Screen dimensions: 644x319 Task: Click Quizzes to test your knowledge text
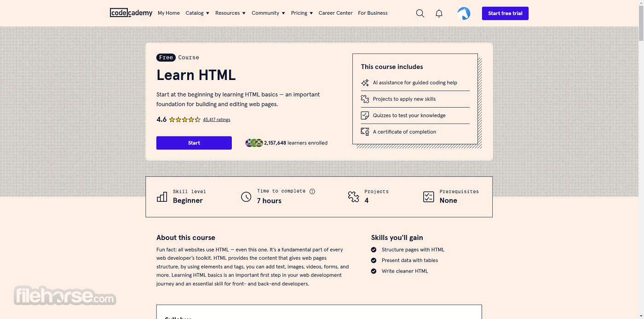coord(409,115)
